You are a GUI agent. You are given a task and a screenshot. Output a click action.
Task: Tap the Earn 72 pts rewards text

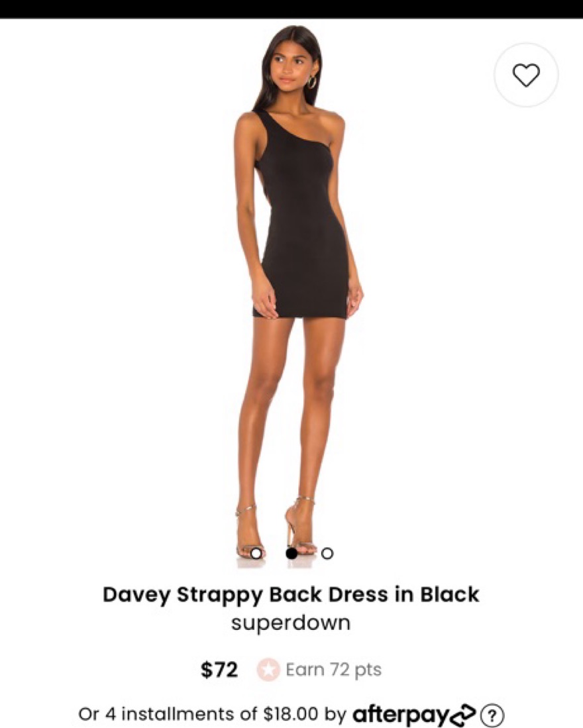click(334, 670)
